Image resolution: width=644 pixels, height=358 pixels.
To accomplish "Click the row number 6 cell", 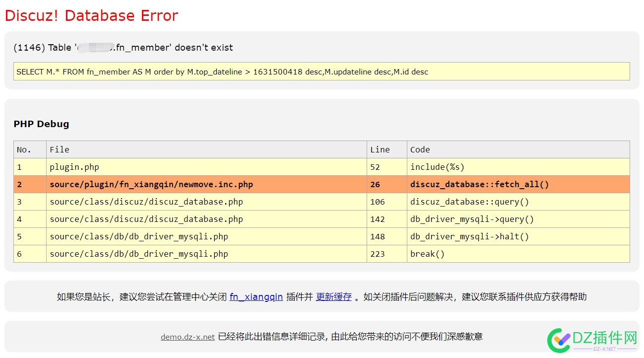I will pos(30,254).
